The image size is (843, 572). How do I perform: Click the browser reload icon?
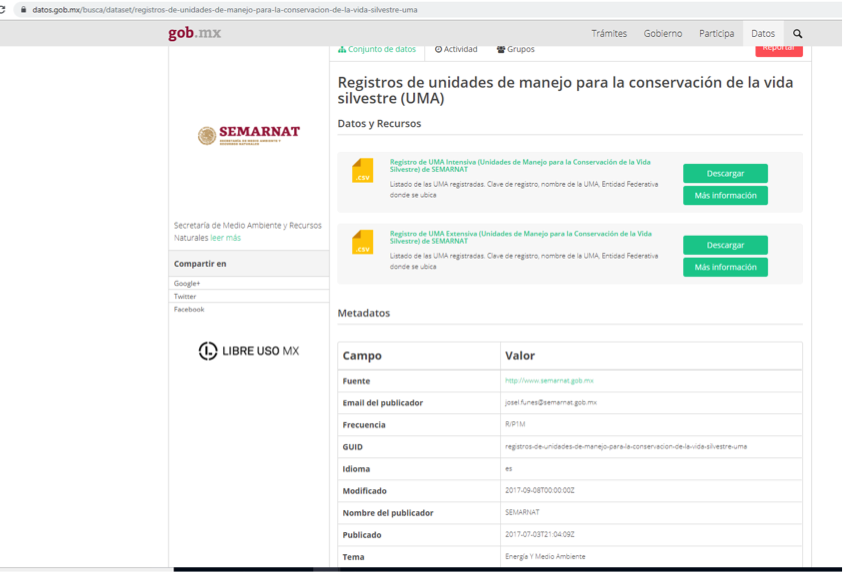[3, 10]
